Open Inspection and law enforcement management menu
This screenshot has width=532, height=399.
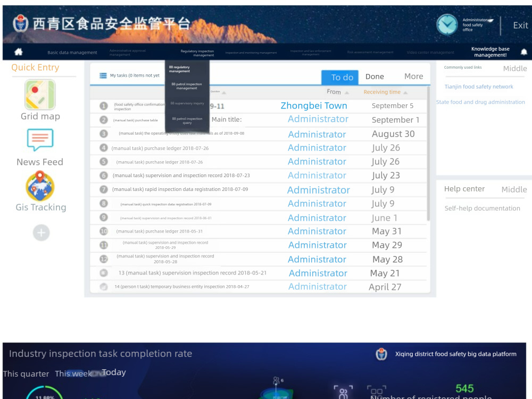tap(311, 53)
